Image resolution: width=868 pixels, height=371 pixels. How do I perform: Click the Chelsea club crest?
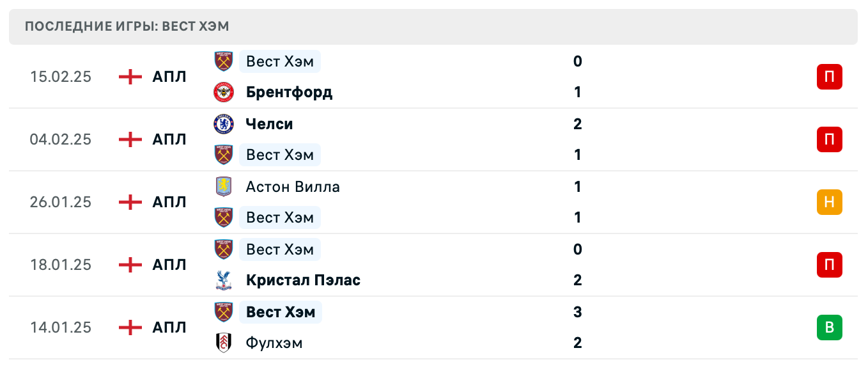(x=223, y=124)
